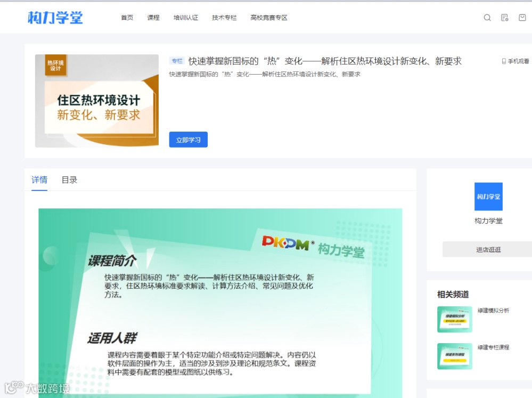Open the 高校竞赛专区 navigation item
532x398 pixels.
click(x=269, y=18)
